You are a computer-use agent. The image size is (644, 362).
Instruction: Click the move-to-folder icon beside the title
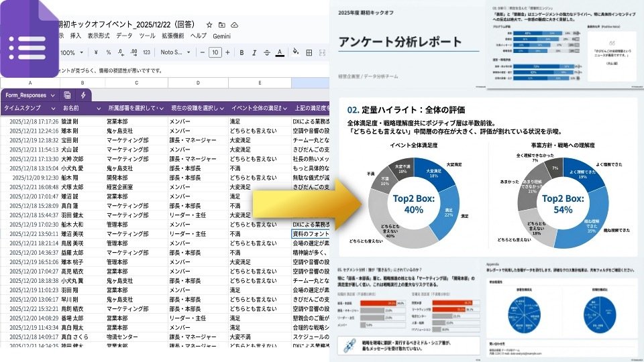click(x=222, y=25)
